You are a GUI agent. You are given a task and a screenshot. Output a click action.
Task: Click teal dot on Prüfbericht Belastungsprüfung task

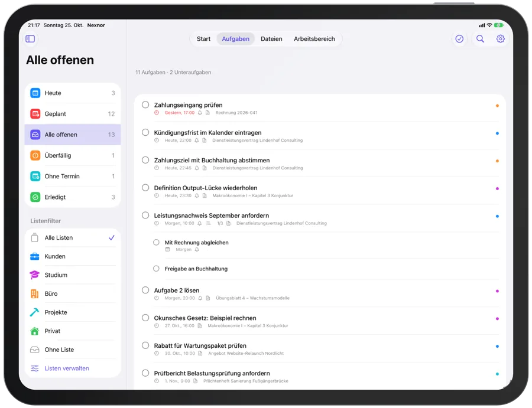pos(497,374)
